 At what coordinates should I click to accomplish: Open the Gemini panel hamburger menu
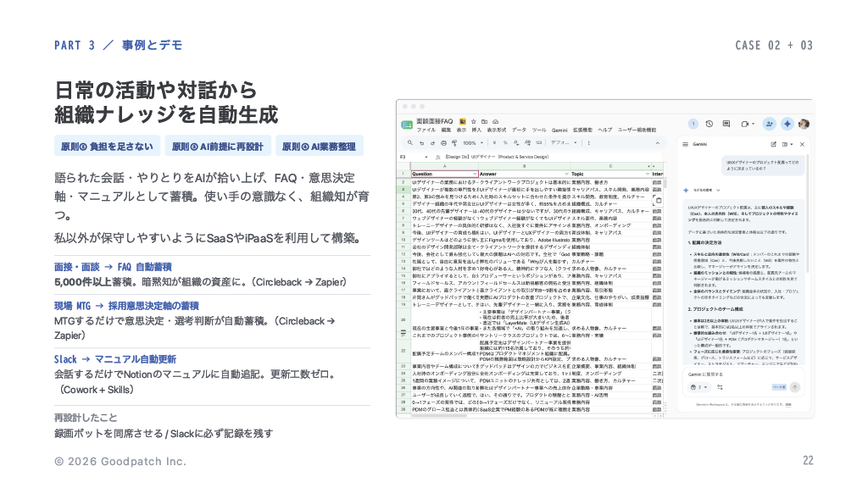coord(685,144)
